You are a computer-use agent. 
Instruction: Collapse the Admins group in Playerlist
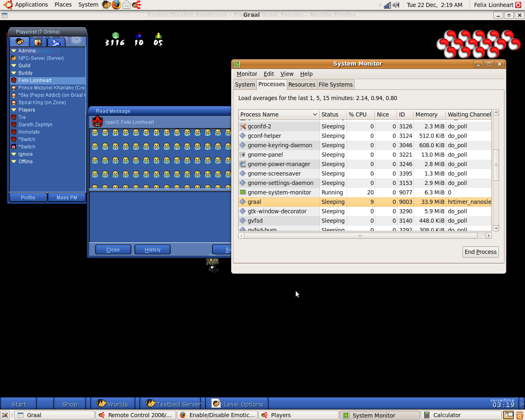click(x=14, y=51)
